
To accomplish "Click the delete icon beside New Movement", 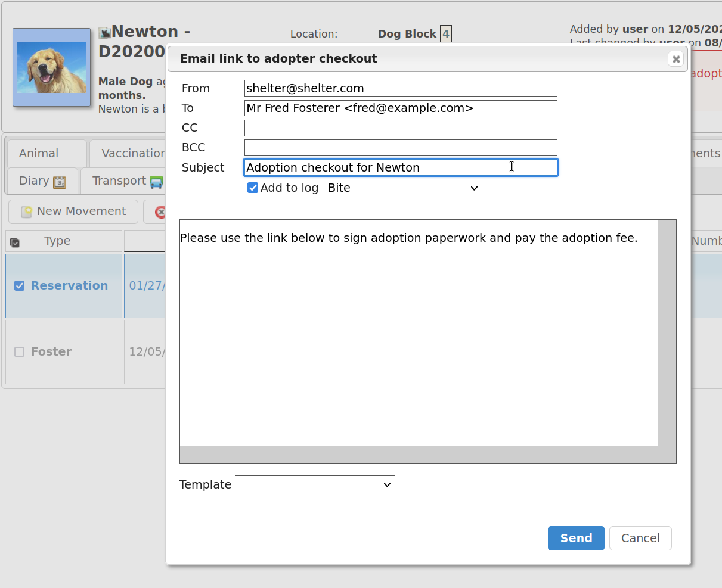I will tap(160, 211).
